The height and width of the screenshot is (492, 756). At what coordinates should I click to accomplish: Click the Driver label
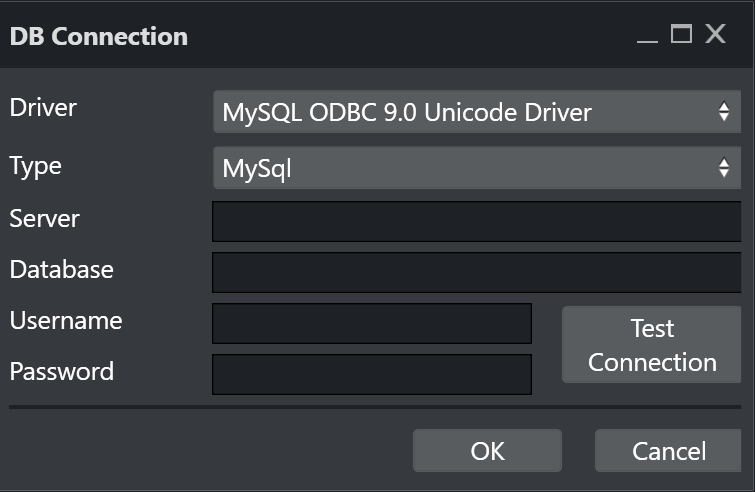point(43,107)
